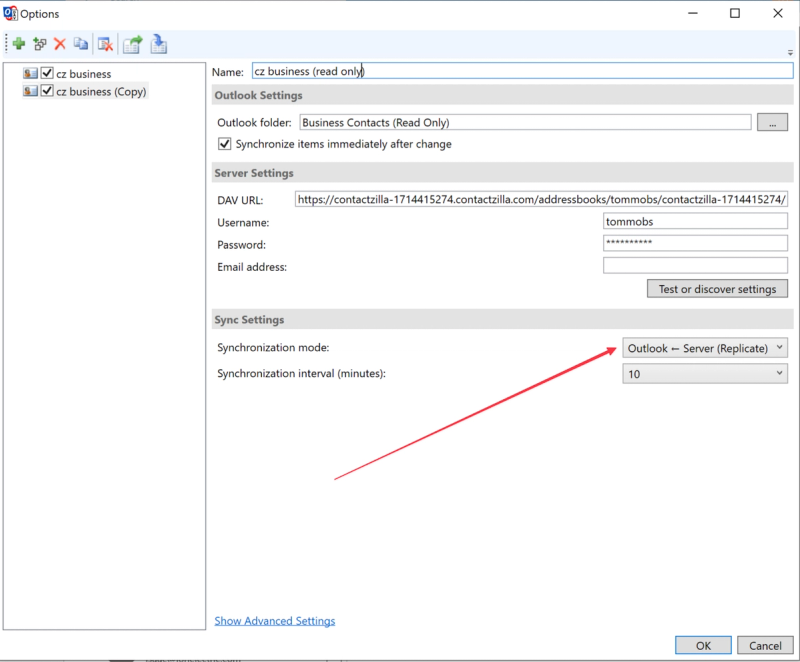Screen dimensions: 800x662
Task: Browse Outlook folder with the ellipsis button
Action: coord(772,122)
